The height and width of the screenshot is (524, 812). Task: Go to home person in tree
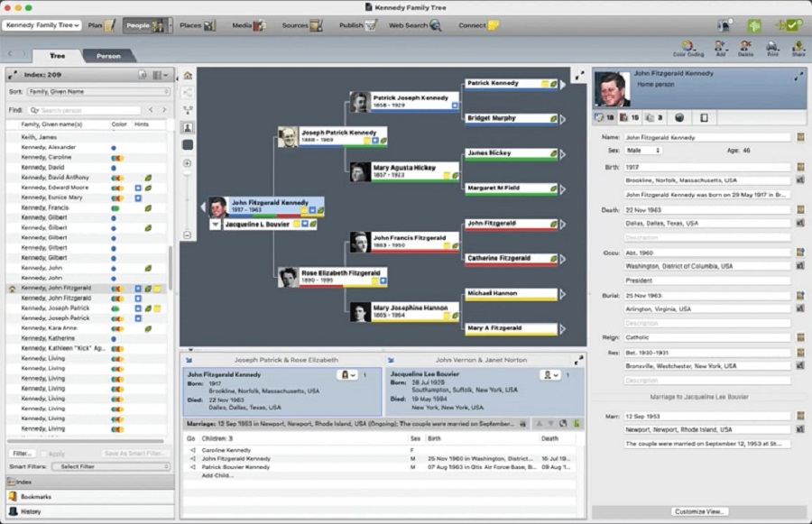[x=188, y=75]
